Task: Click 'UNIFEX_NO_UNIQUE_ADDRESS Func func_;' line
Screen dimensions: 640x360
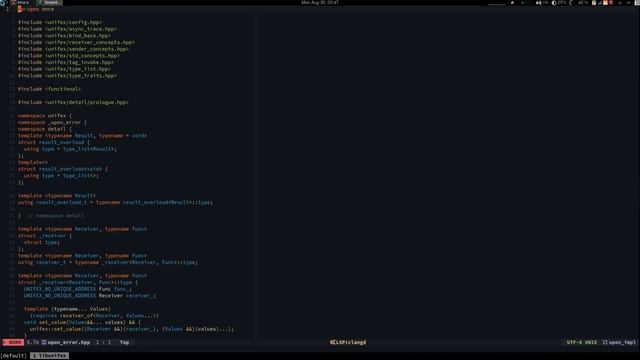Action: pos(78,289)
